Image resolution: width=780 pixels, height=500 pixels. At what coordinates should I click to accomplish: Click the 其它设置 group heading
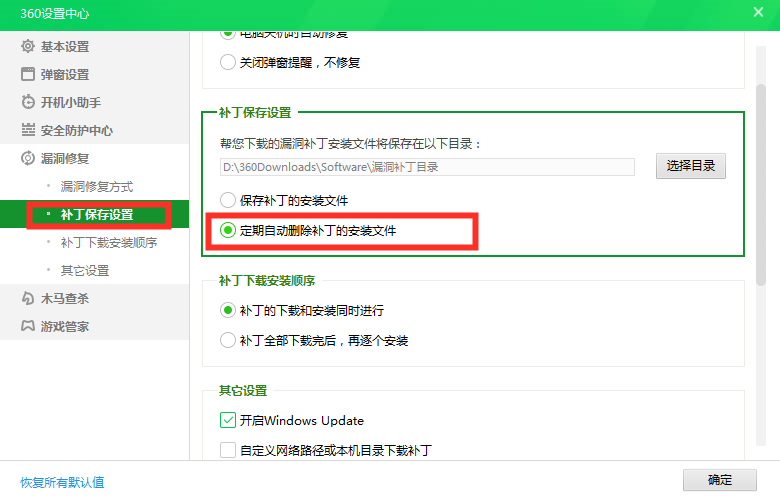(243, 391)
